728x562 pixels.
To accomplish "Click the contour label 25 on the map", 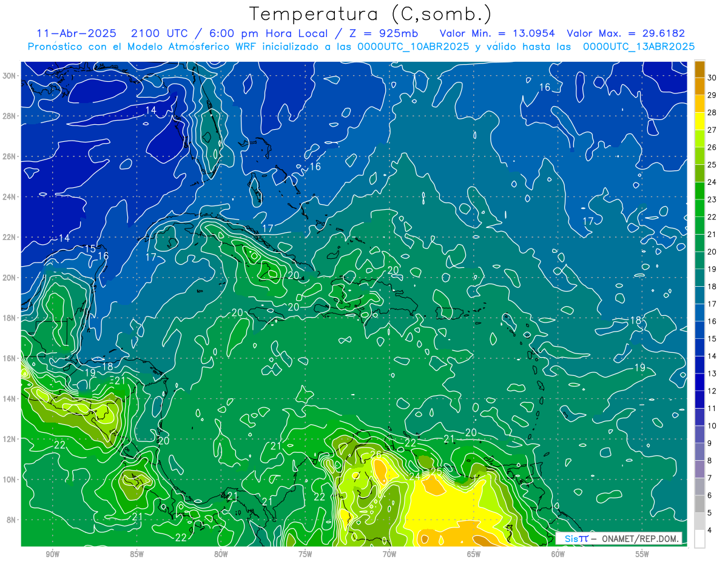I will pos(435,471).
